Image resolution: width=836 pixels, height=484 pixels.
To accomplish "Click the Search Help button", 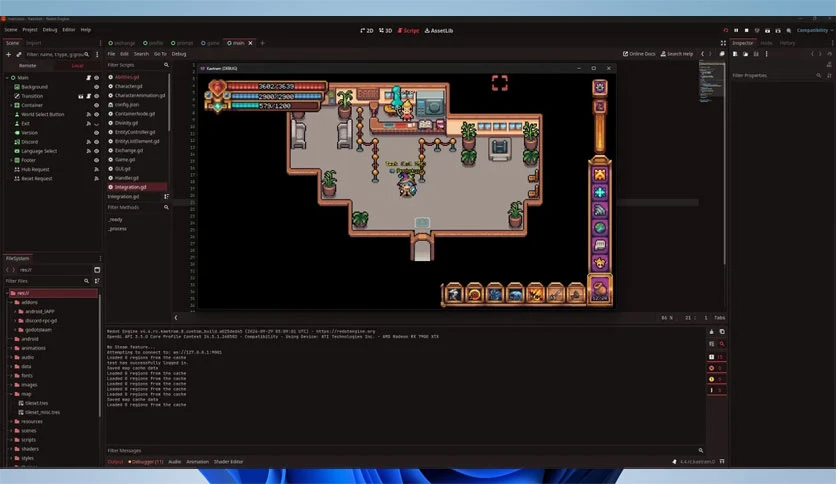I will pos(677,54).
